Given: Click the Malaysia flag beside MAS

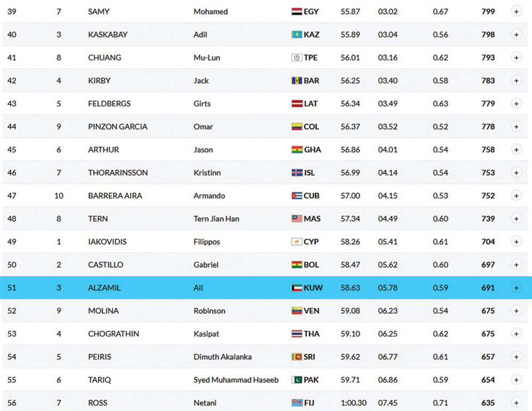Looking at the screenshot, I should pyautogui.click(x=297, y=219).
